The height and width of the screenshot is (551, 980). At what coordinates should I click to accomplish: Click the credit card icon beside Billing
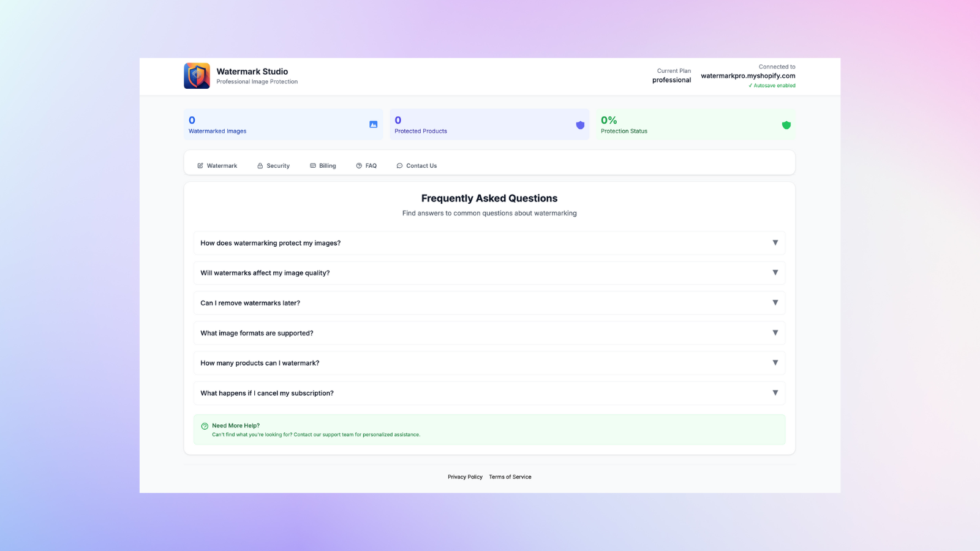click(x=313, y=166)
